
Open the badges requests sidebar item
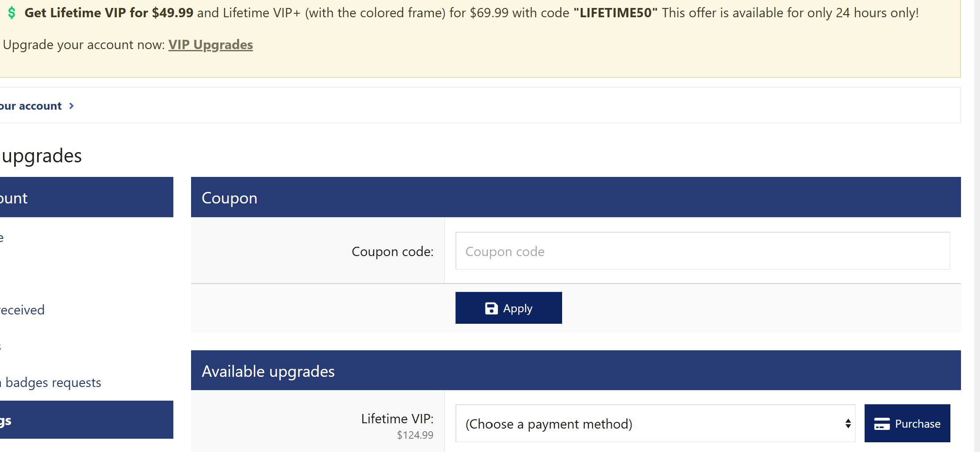coord(52,383)
